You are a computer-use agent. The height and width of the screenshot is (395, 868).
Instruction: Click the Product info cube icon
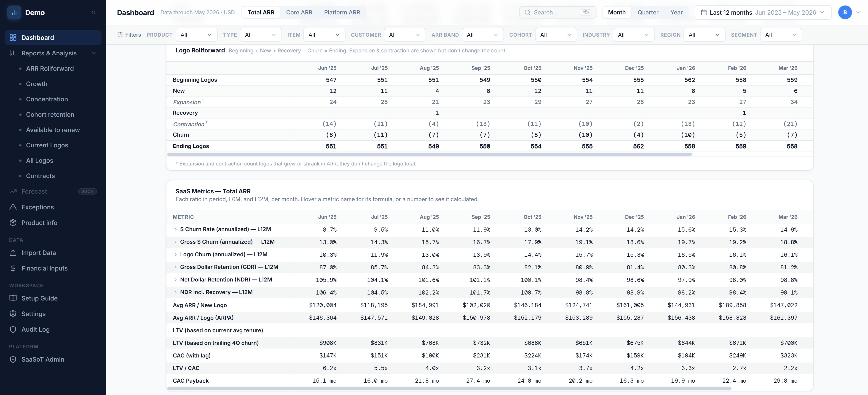pyautogui.click(x=13, y=223)
